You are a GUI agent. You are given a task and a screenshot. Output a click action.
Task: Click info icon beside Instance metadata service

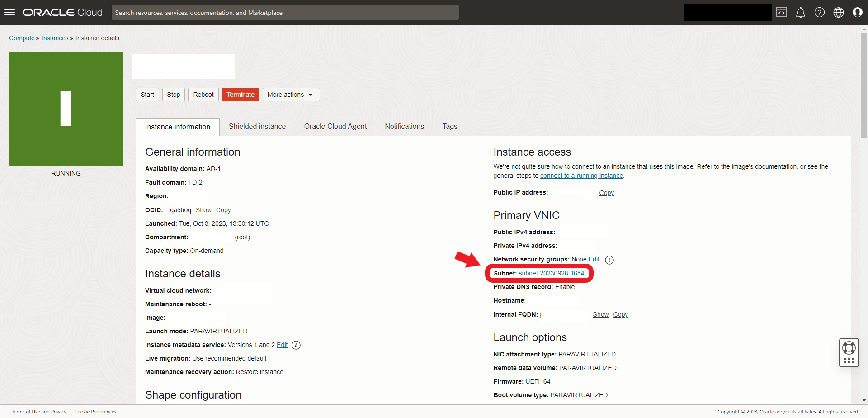pyautogui.click(x=296, y=345)
